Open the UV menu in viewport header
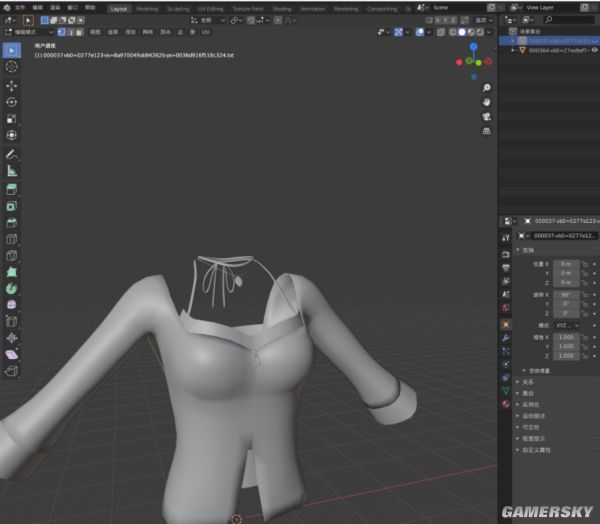This screenshot has width=600, height=524. click(205, 32)
